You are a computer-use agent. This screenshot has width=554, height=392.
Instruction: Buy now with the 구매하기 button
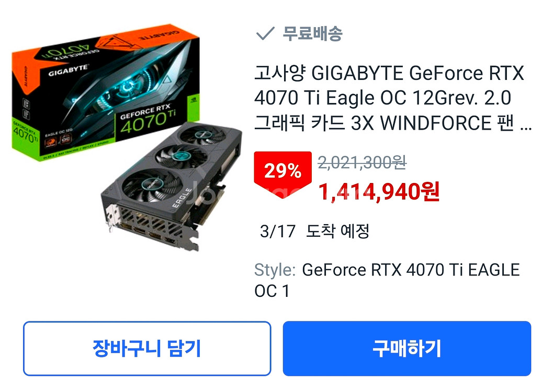(x=406, y=348)
